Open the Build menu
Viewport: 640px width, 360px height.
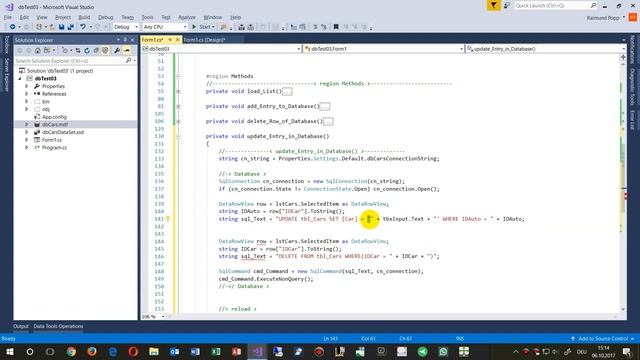pyautogui.click(x=84, y=17)
